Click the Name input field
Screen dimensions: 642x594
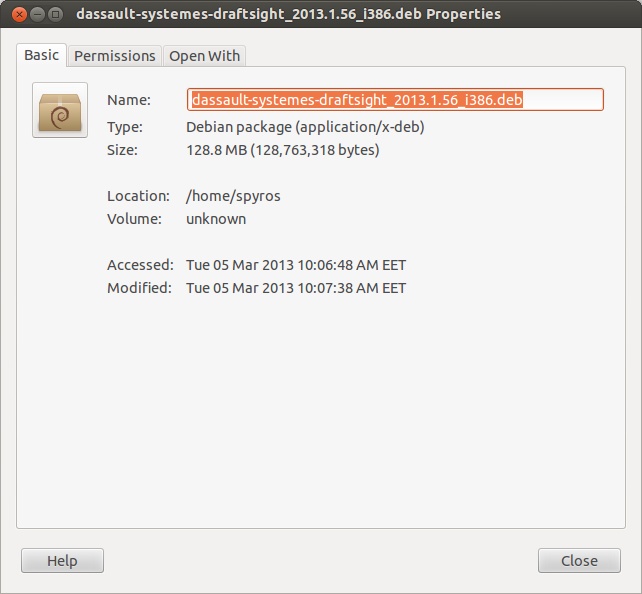(395, 99)
